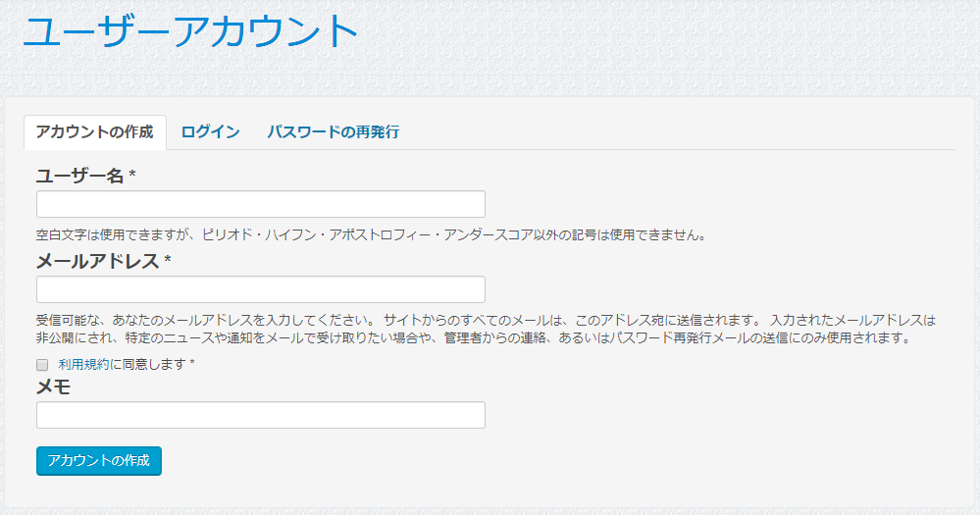Click the メモ field label

coord(54,386)
